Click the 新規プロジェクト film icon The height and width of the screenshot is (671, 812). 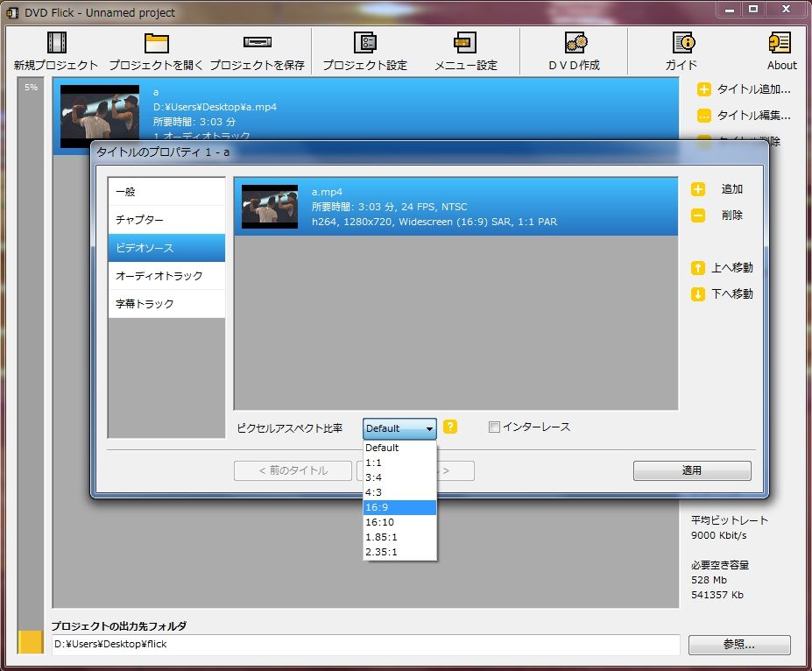[56, 42]
